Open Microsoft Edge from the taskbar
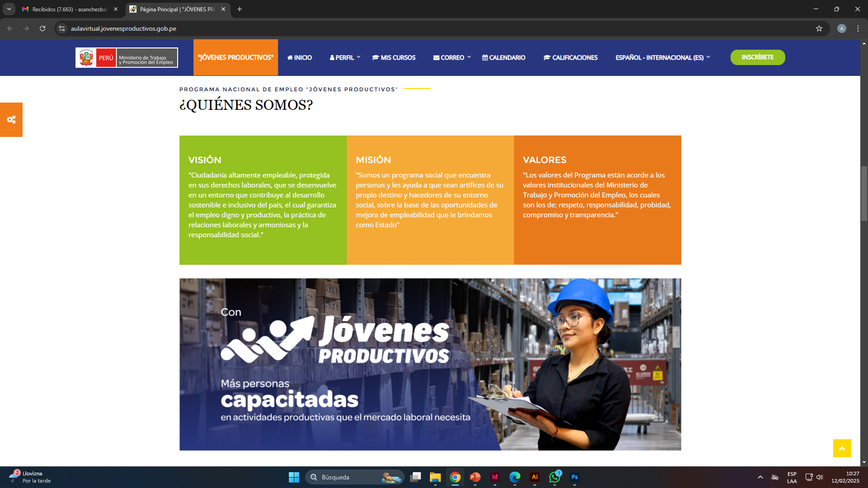The image size is (868, 488). point(515,477)
